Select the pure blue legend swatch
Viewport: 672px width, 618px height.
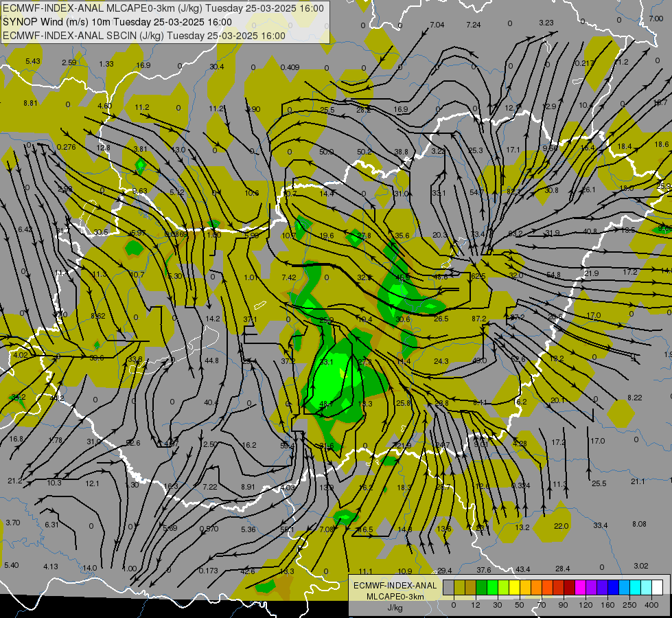(x=614, y=587)
